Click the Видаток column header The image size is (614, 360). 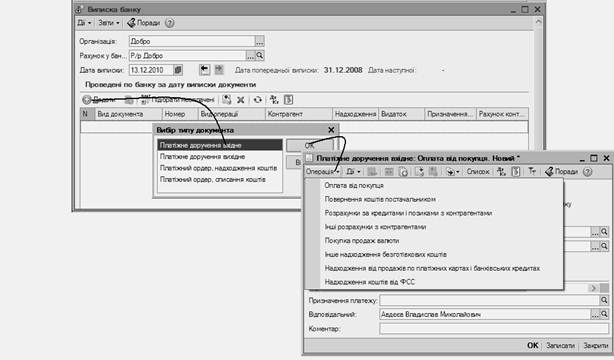point(401,114)
